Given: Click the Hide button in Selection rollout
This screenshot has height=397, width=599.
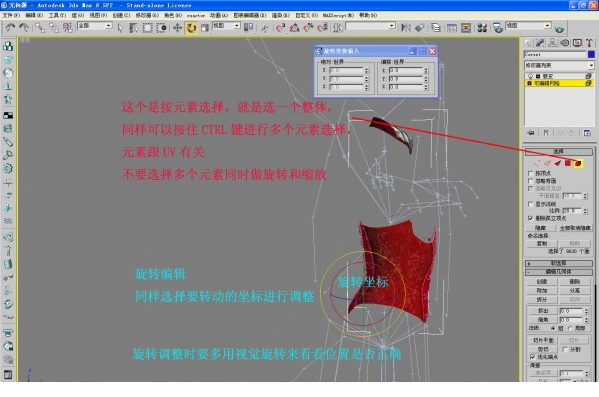Looking at the screenshot, I should click(541, 228).
